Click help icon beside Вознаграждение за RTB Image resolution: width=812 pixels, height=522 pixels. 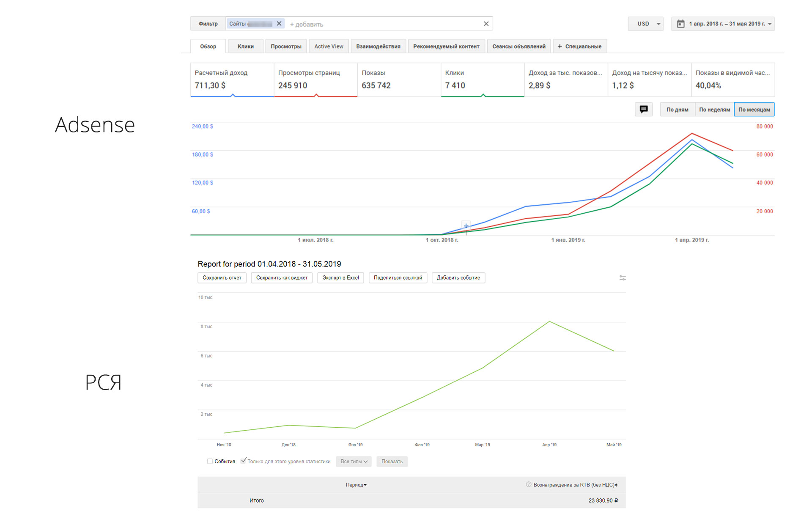[x=528, y=485]
